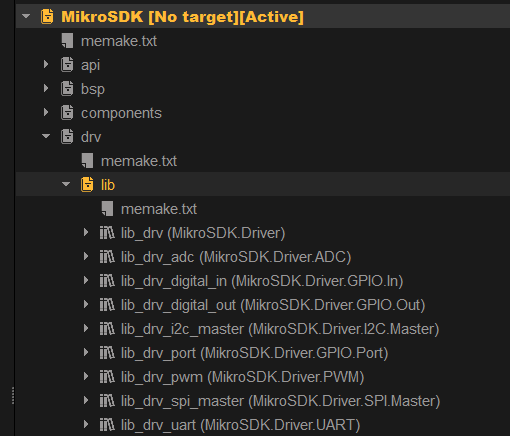The image size is (510, 436).
Task: Click library icon for lib_drv_uart
Action: click(107, 425)
